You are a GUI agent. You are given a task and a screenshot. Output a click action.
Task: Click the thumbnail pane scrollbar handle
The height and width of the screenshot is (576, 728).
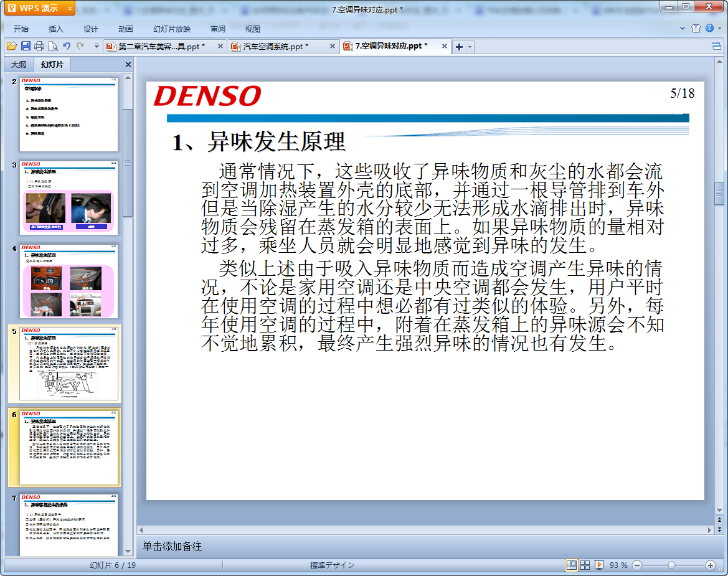coord(128,163)
